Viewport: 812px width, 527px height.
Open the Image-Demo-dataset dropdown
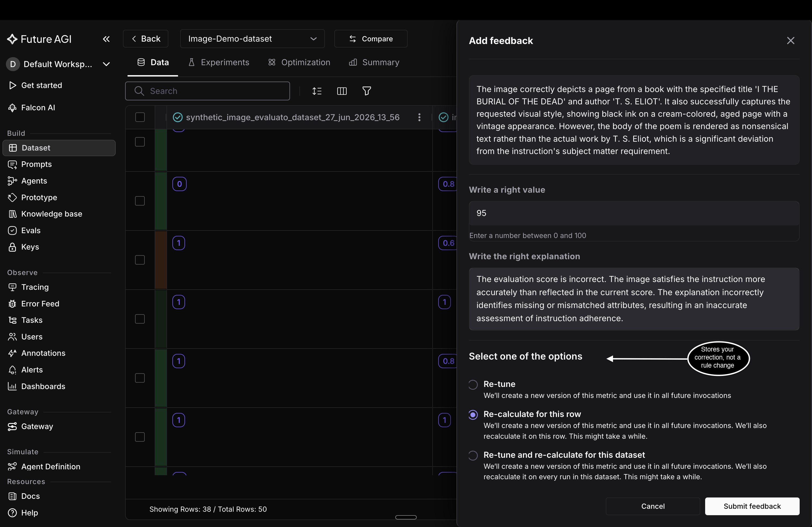pos(252,39)
